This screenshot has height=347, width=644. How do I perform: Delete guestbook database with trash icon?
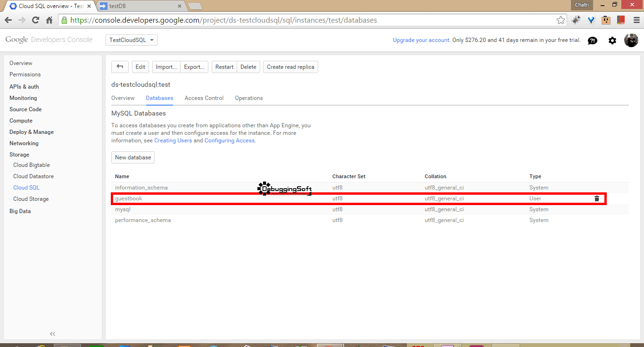(597, 198)
